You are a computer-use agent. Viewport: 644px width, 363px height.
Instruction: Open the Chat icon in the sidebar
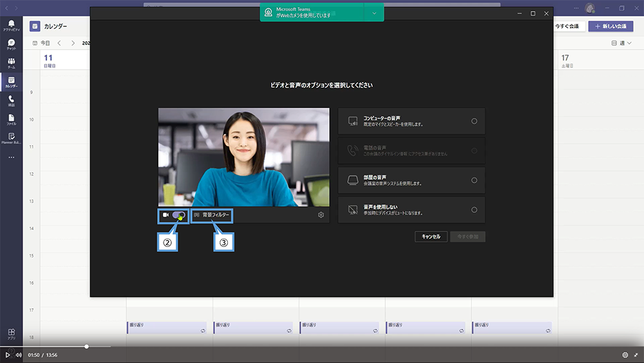click(11, 44)
